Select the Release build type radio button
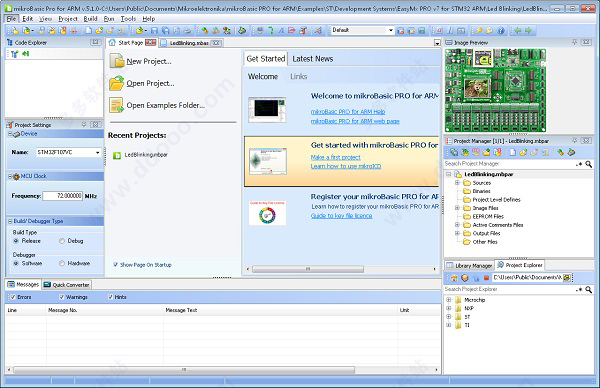 [16, 241]
